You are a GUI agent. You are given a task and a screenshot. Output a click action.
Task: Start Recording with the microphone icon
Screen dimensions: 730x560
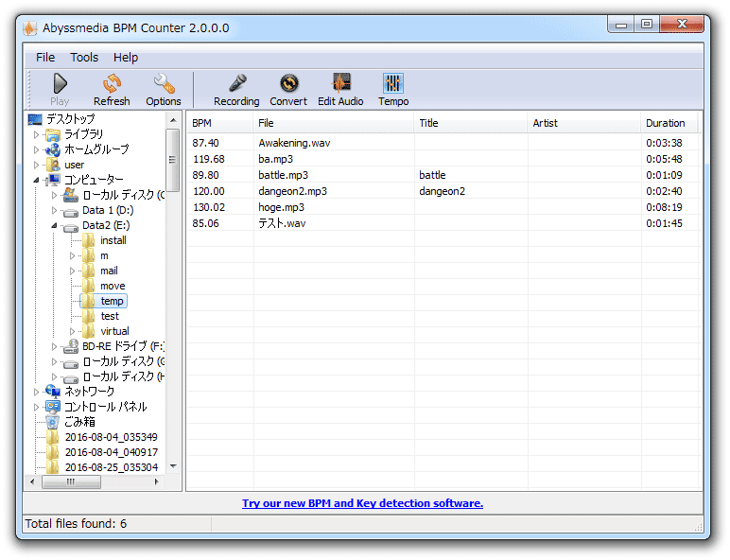point(237,84)
